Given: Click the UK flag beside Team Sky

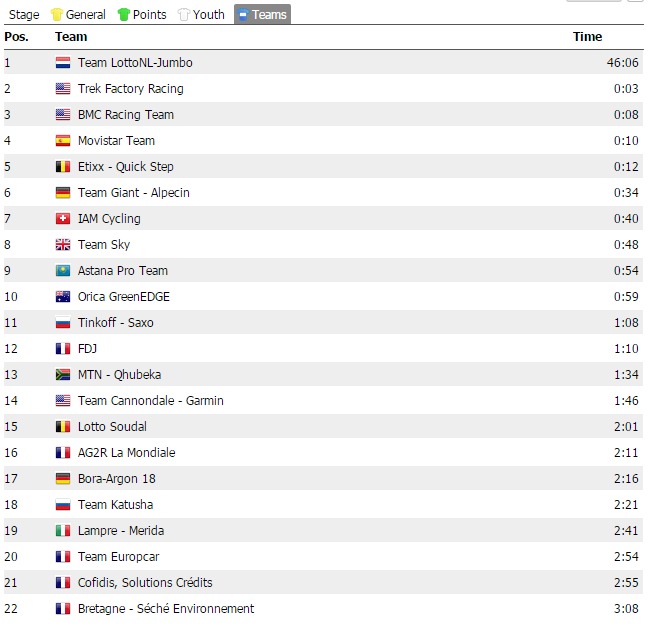Looking at the screenshot, I should [63, 245].
